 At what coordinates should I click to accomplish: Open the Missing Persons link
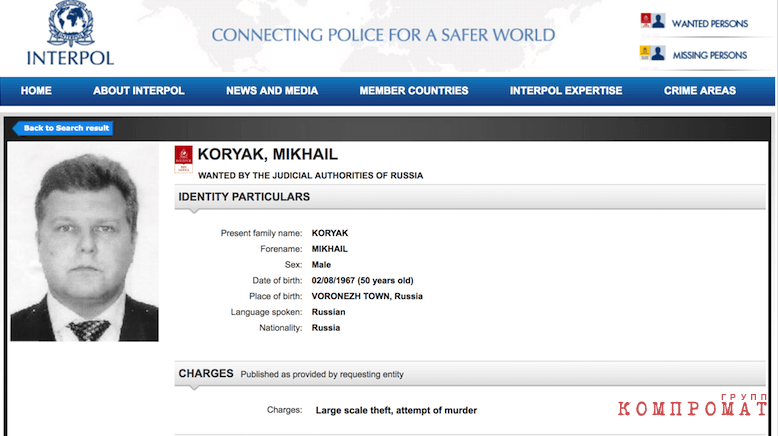[710, 56]
